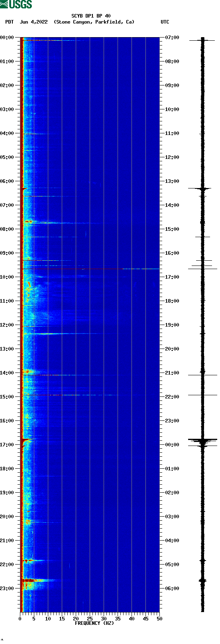
Task: Click the '06:00' PDT time label
Action: [7, 181]
